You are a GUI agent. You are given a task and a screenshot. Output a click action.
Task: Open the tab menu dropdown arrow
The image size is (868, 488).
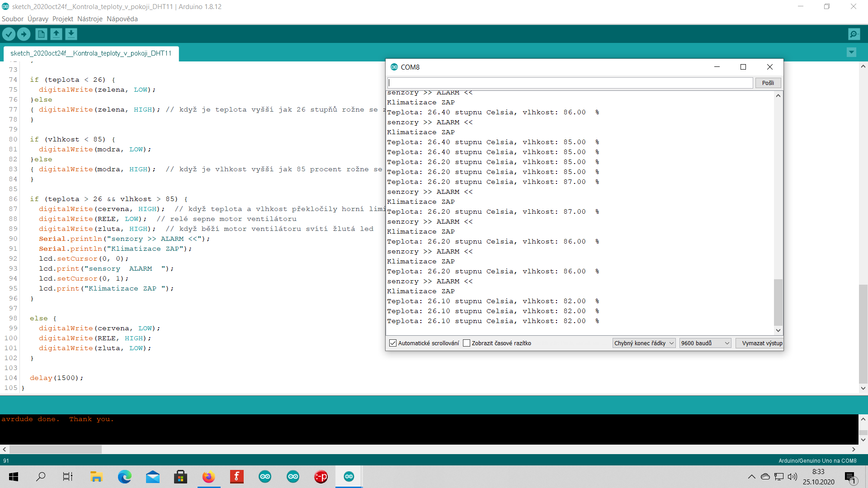[851, 52]
